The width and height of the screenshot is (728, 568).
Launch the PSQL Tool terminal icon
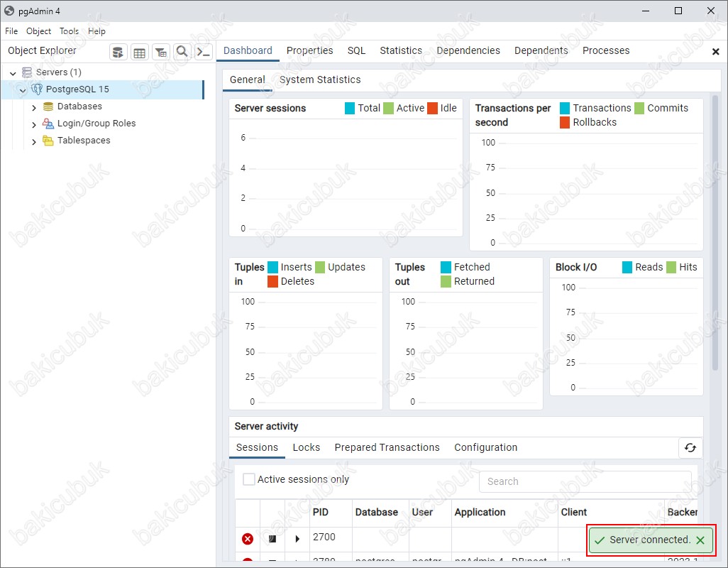(204, 52)
